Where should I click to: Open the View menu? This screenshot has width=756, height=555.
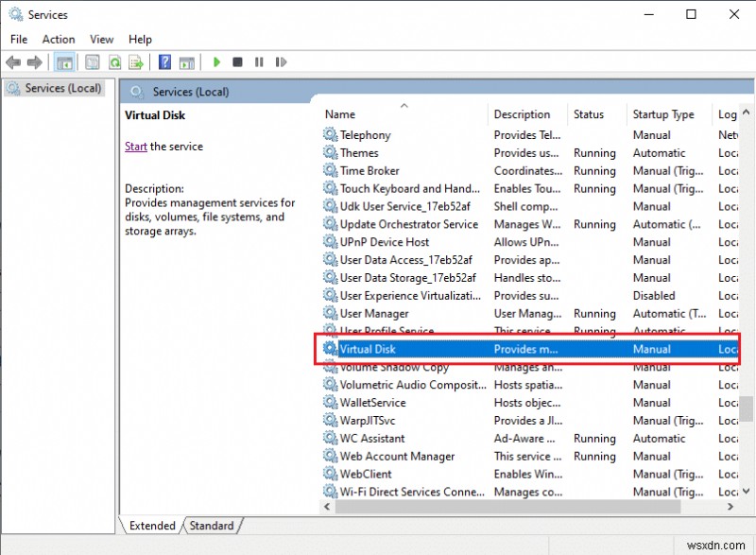[101, 39]
